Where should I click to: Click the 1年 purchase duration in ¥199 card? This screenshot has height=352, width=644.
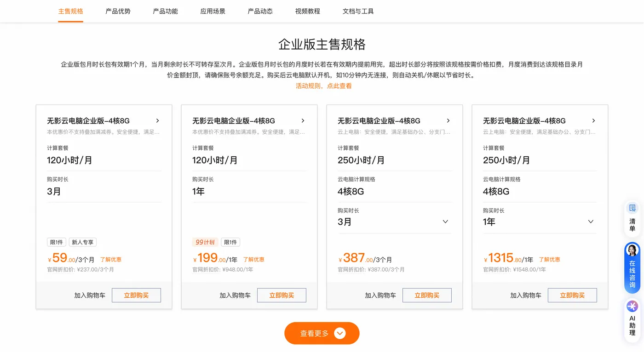click(198, 192)
